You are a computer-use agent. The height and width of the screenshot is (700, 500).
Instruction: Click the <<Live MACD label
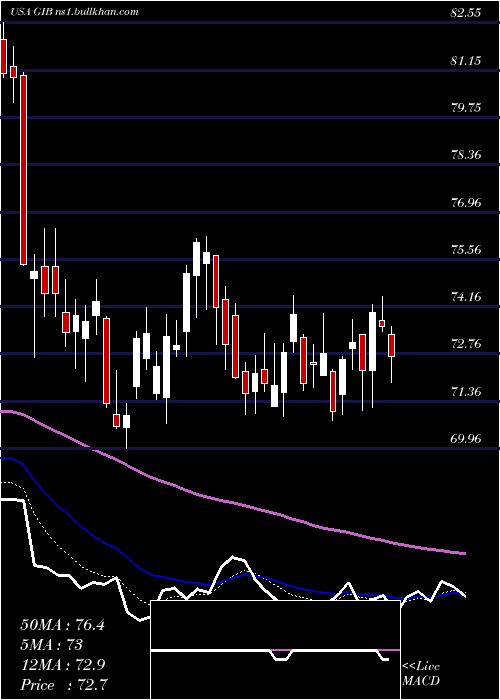click(x=421, y=674)
